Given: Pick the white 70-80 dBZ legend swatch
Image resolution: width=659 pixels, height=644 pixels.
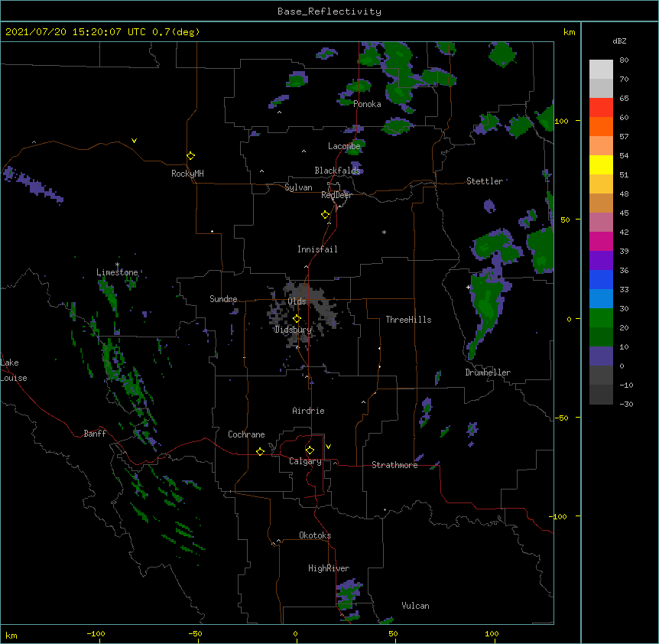Looking at the screenshot, I should click(601, 70).
